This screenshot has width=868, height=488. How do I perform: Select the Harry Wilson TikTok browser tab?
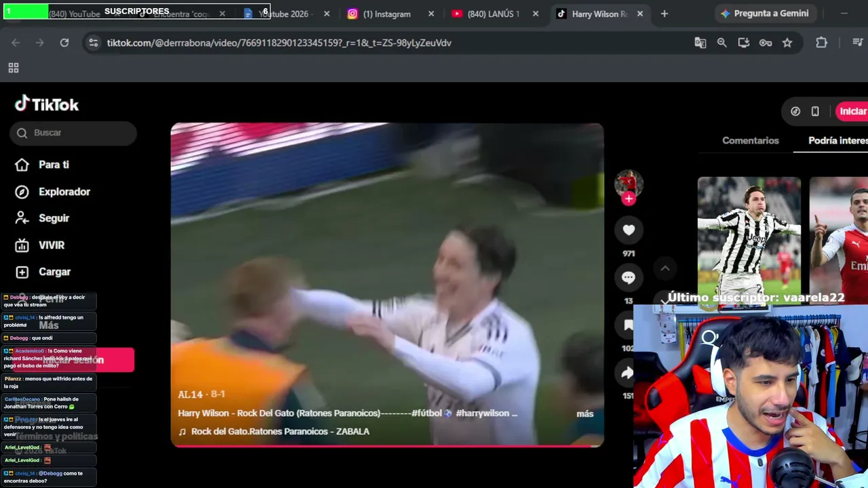[x=598, y=14]
